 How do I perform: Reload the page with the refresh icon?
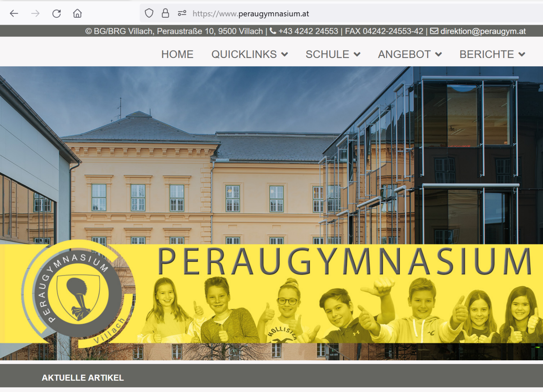tap(56, 14)
